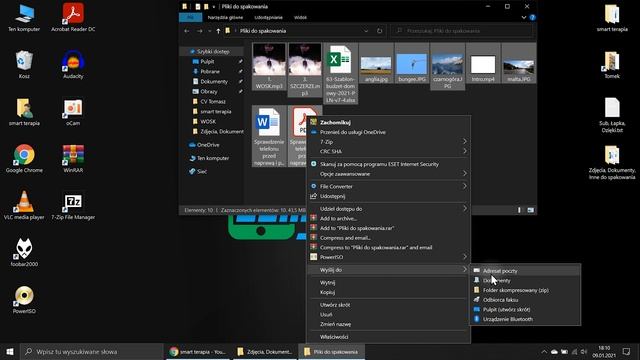Viewport: 640px width, 360px height.
Task: Open the Plik ribbon tab
Action: point(190,18)
